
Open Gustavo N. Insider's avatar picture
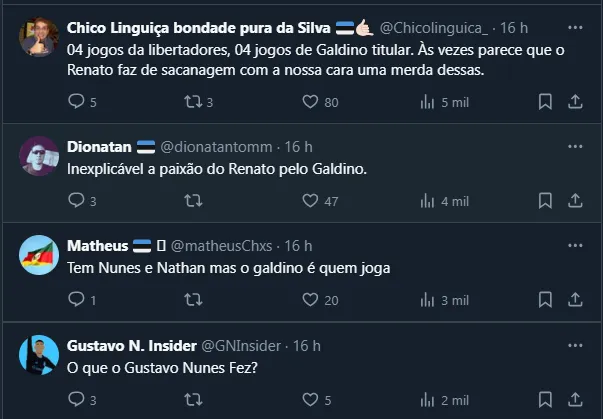click(38, 354)
